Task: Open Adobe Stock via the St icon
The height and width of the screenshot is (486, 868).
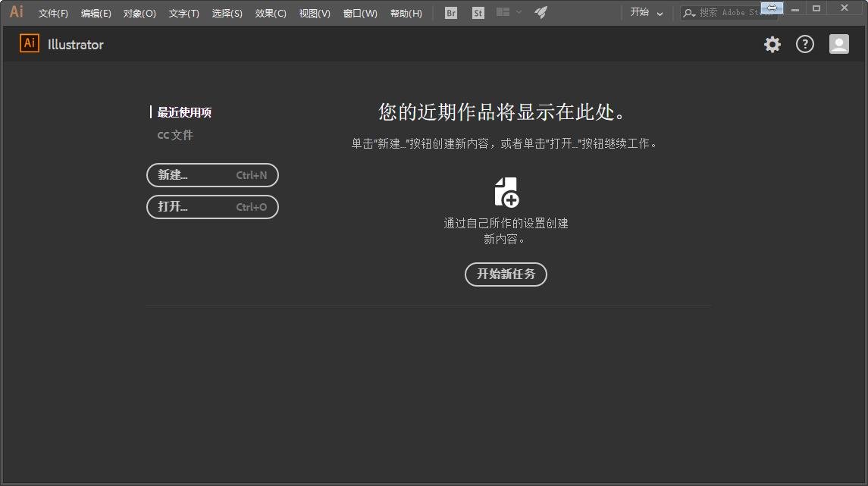Action: 478,13
